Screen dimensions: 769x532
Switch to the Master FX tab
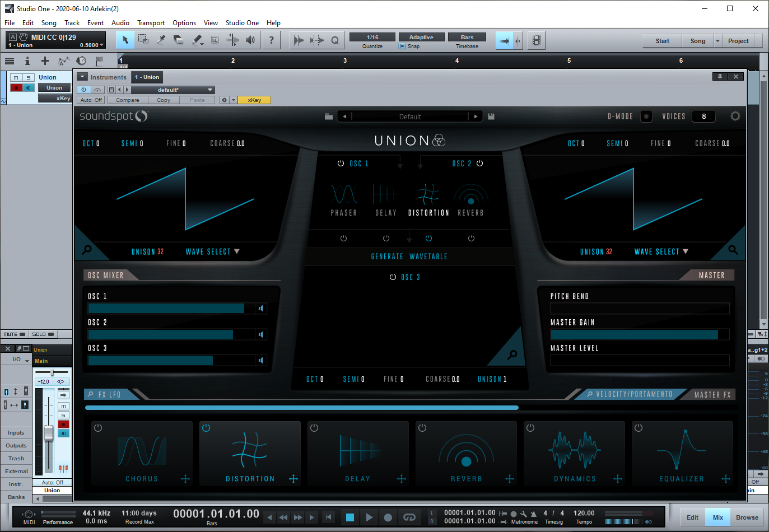712,395
